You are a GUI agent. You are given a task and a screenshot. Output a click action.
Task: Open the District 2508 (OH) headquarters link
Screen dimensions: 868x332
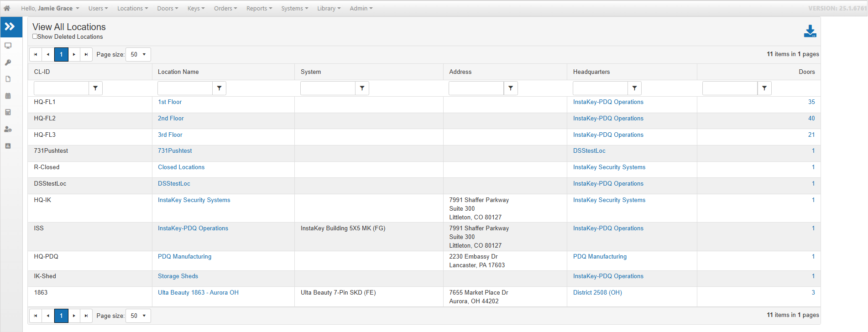point(597,293)
